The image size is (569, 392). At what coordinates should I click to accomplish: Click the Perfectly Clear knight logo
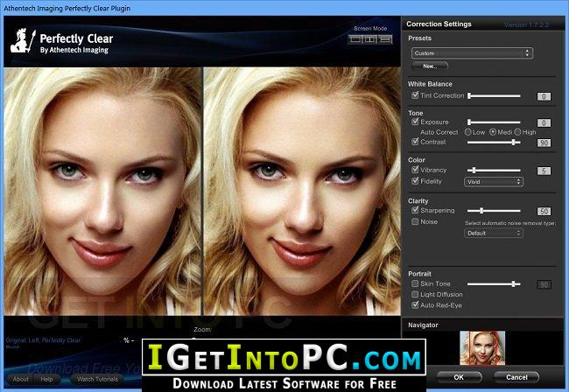click(x=23, y=40)
